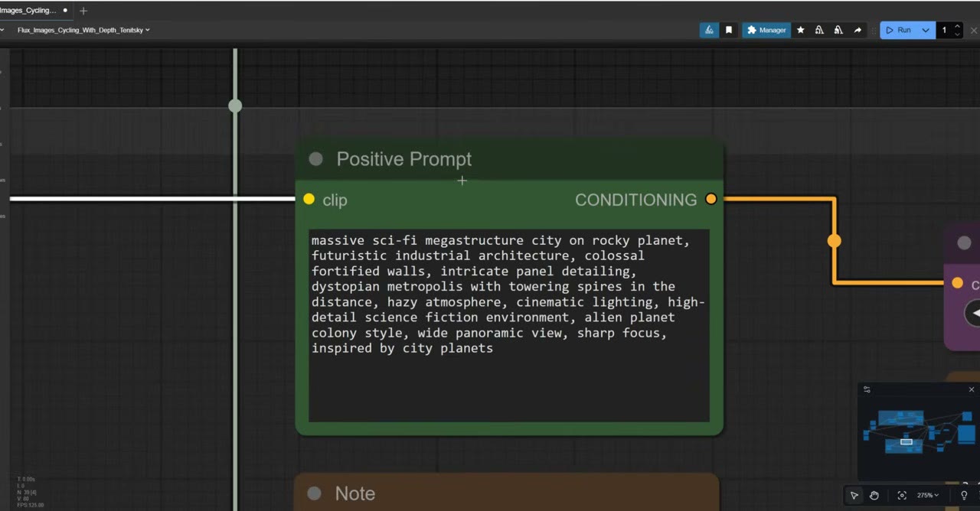Click the Note node title

355,493
